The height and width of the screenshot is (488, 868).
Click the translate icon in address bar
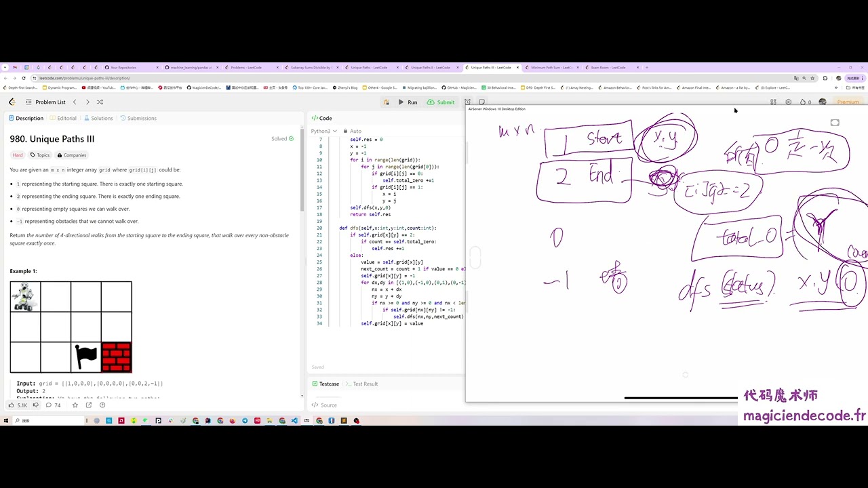796,78
